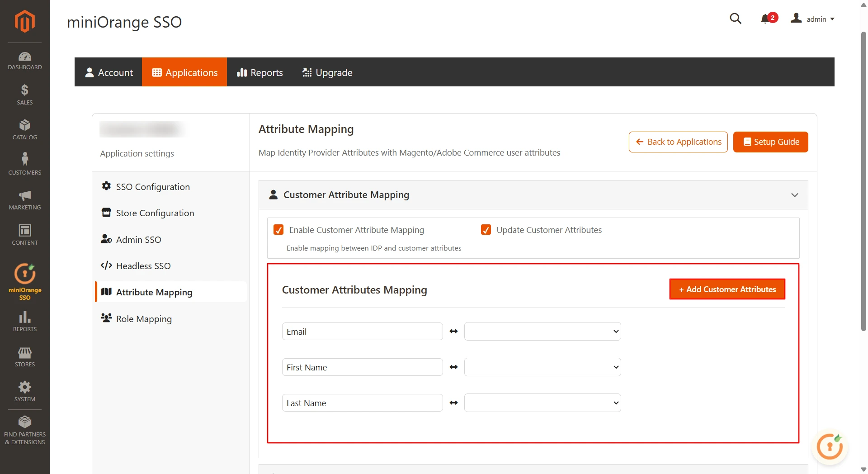
Task: Open the Setup Guide
Action: [x=771, y=142]
